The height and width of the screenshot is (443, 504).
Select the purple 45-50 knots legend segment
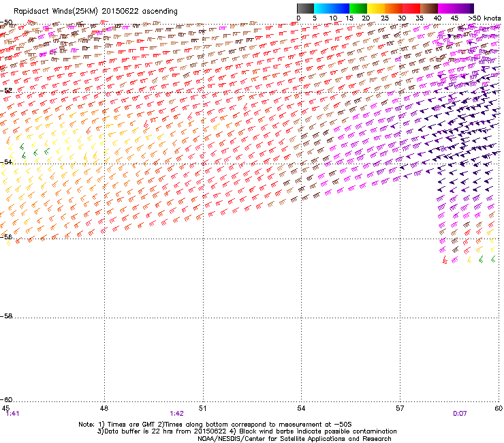pos(464,8)
